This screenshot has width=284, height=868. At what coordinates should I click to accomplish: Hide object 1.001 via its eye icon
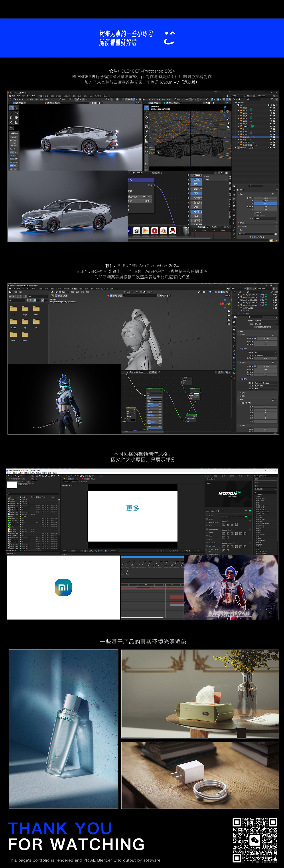coord(271,108)
